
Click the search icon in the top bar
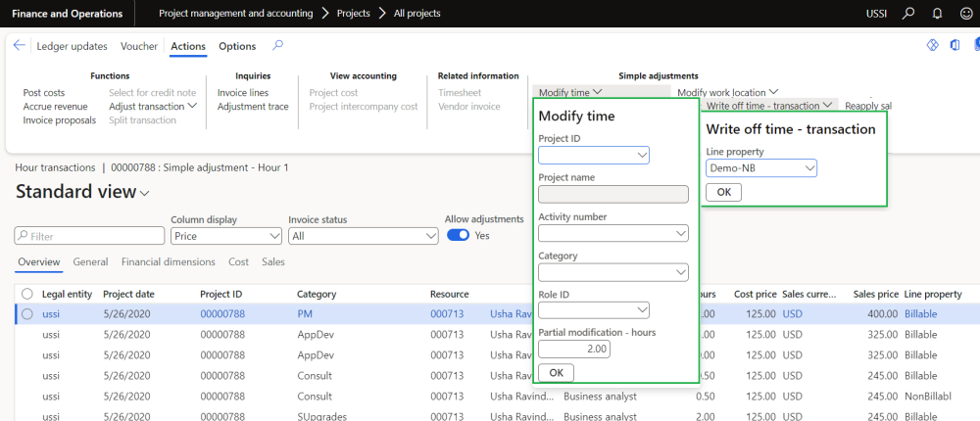[908, 14]
